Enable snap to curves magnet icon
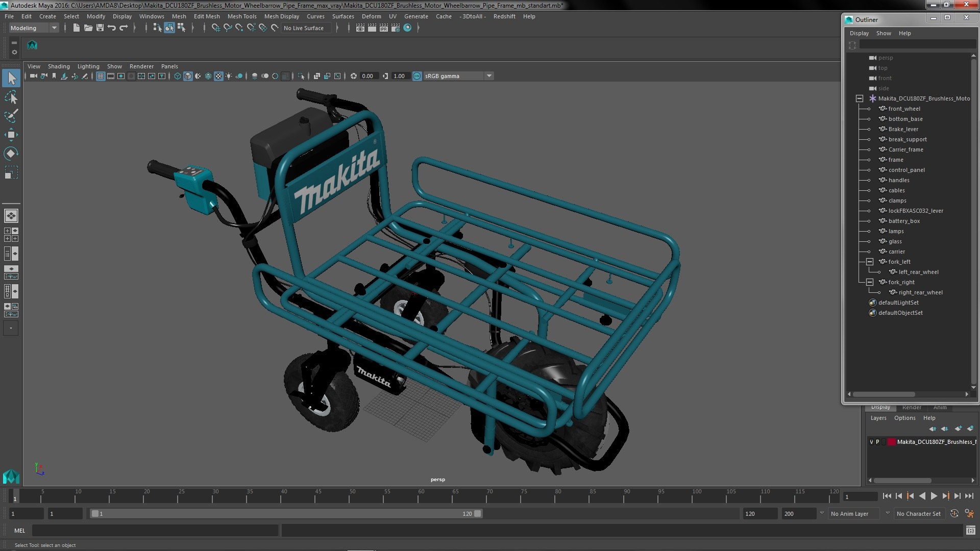 tap(228, 28)
